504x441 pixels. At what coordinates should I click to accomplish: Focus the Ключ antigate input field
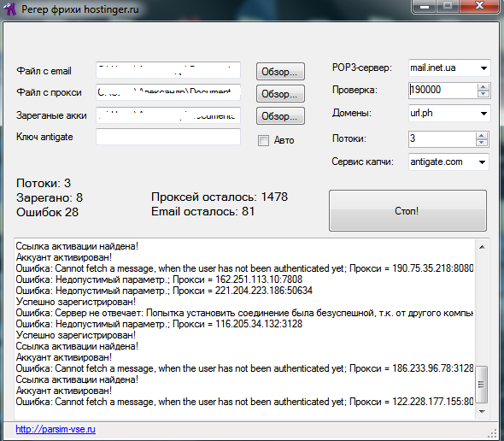click(168, 137)
